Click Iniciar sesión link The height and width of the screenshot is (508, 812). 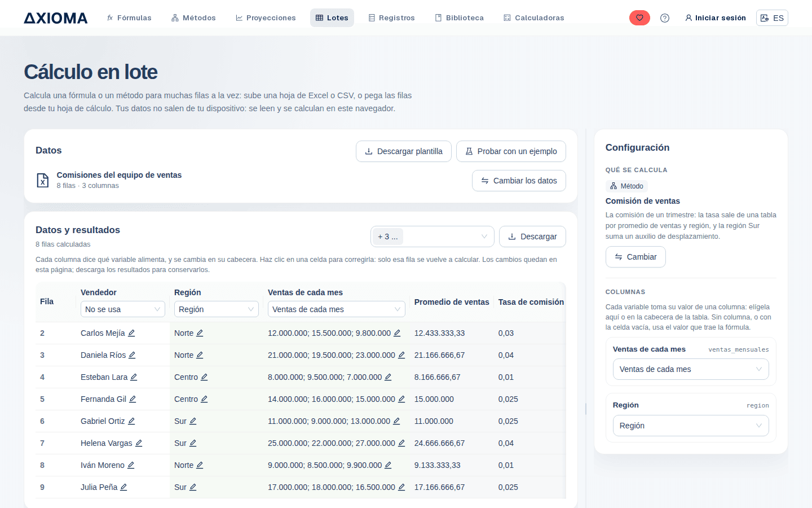point(716,18)
